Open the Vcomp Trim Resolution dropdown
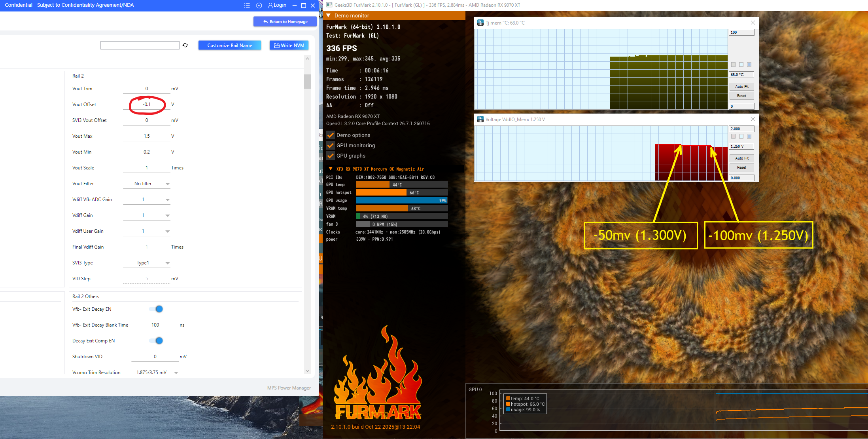Screen dimensions: 868x439 click(155, 372)
